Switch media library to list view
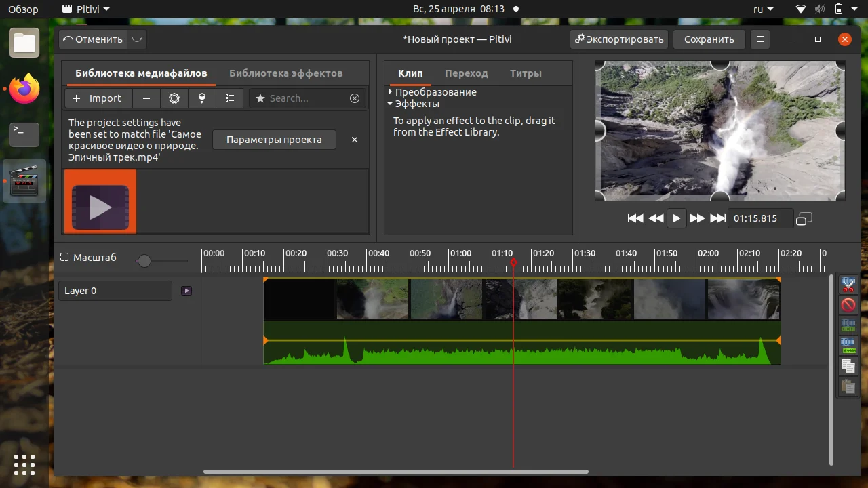The width and height of the screenshot is (868, 488). [230, 98]
